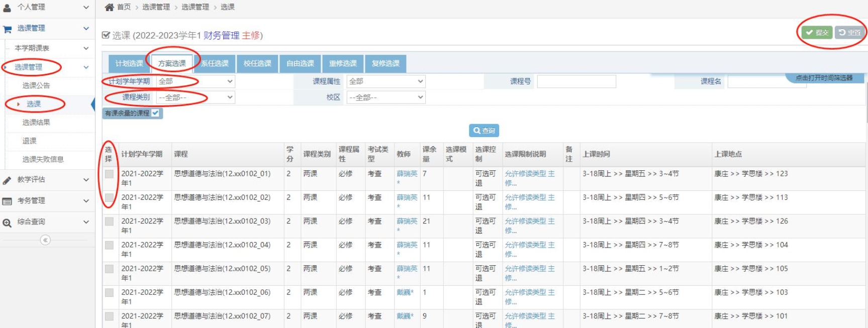
Task: Open the 计划学年学期 dropdown
Action: pyautogui.click(x=195, y=81)
